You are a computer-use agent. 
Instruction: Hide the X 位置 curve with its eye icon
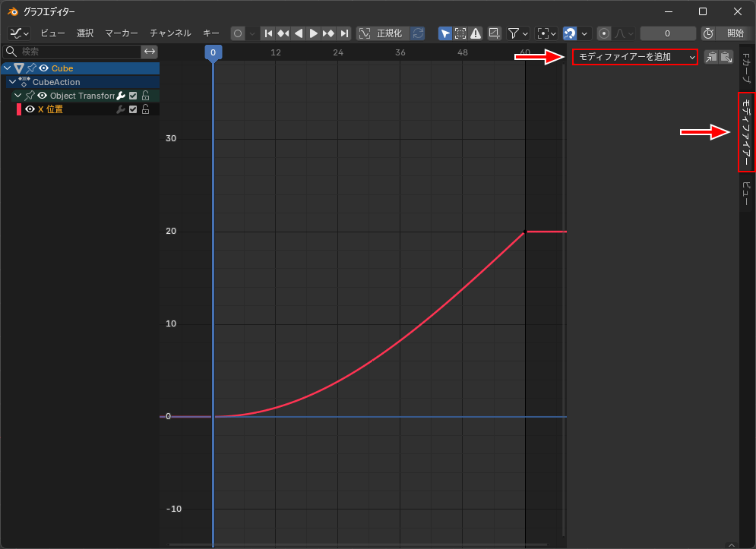coord(30,109)
